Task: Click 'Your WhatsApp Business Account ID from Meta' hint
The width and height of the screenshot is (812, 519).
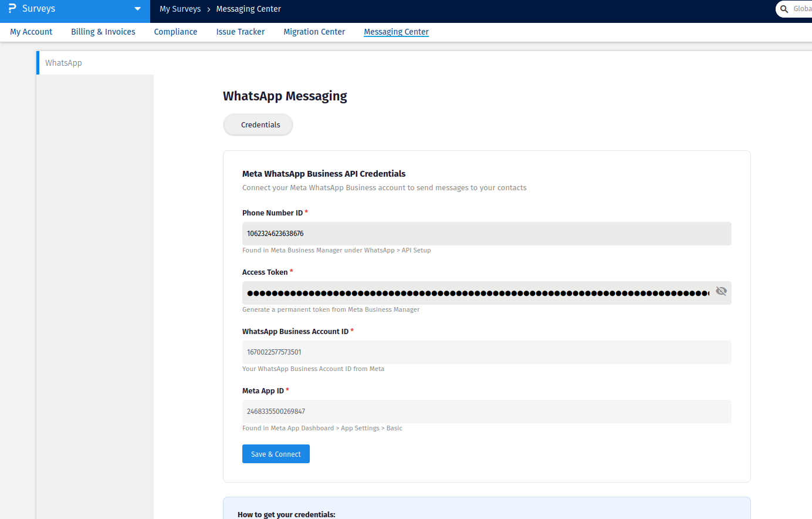Action: [313, 369]
